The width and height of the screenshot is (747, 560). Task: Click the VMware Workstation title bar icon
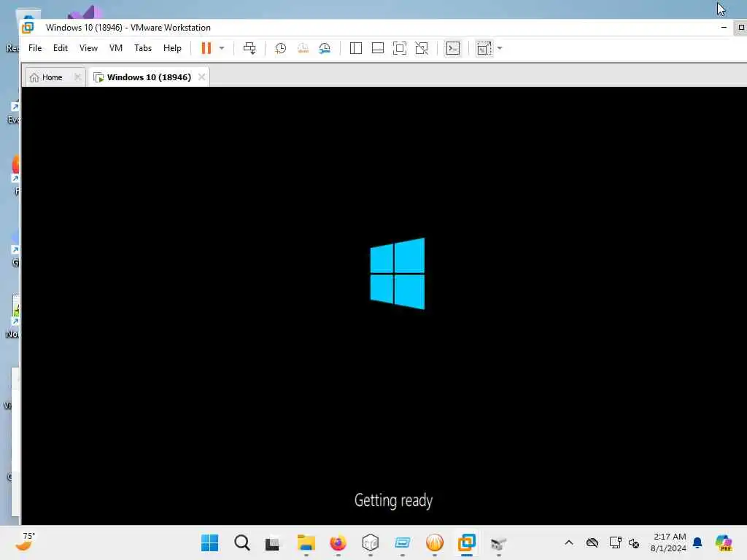(x=28, y=27)
